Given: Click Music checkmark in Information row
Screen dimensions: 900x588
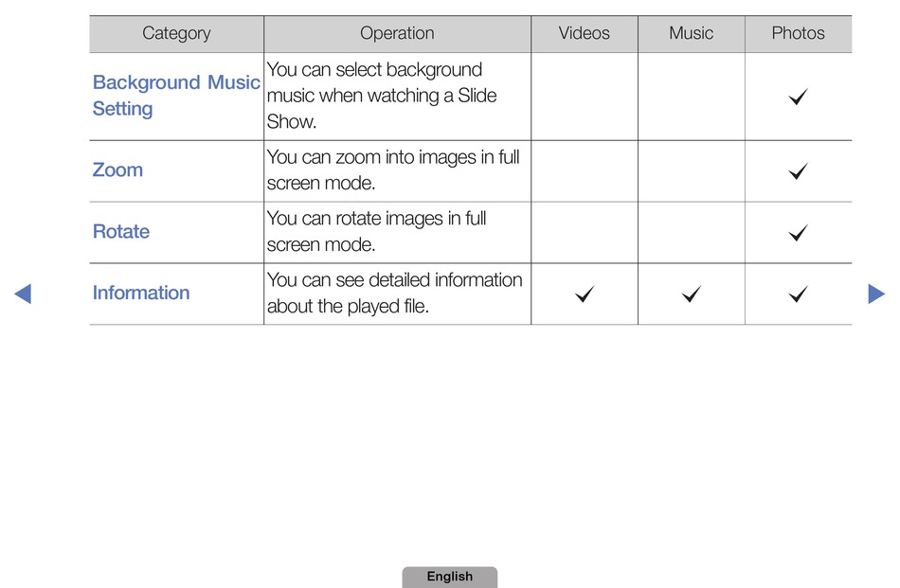Looking at the screenshot, I should (691, 294).
